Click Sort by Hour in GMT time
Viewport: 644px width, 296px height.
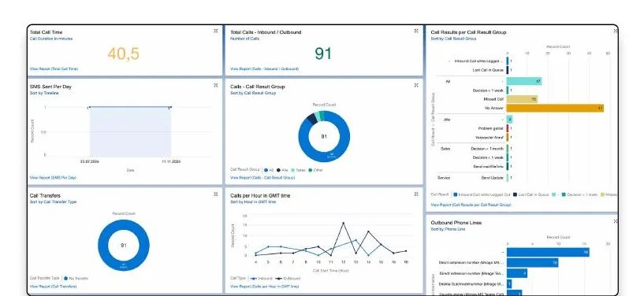[x=253, y=202]
